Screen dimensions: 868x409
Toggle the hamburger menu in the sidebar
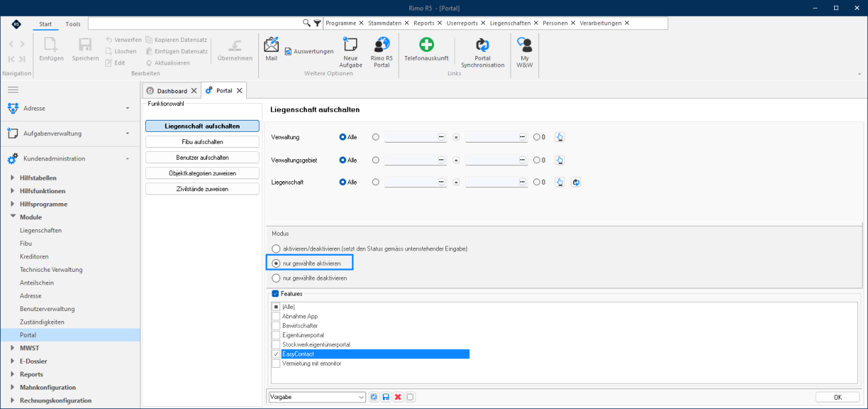coord(13,89)
